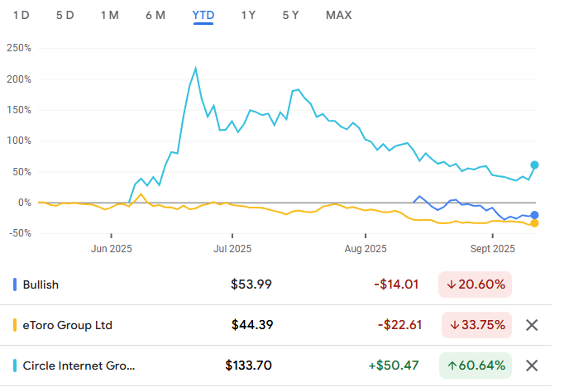Click the 250% y-axis label
Image resolution: width=569 pixels, height=392 pixels.
pos(19,48)
